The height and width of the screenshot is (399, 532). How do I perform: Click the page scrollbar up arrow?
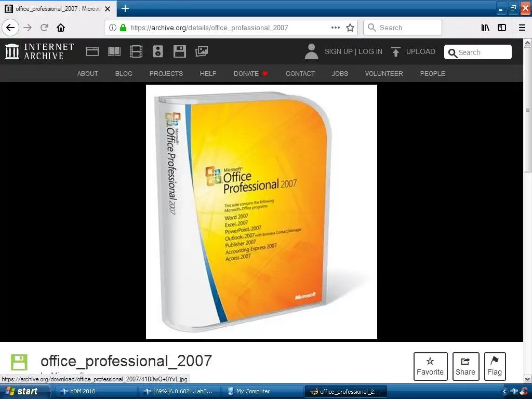tap(528, 43)
